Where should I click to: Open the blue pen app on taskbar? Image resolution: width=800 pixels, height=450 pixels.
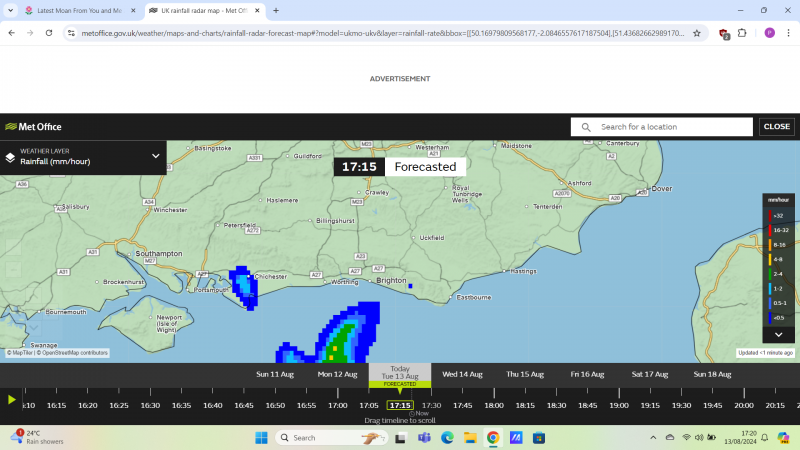coord(516,438)
